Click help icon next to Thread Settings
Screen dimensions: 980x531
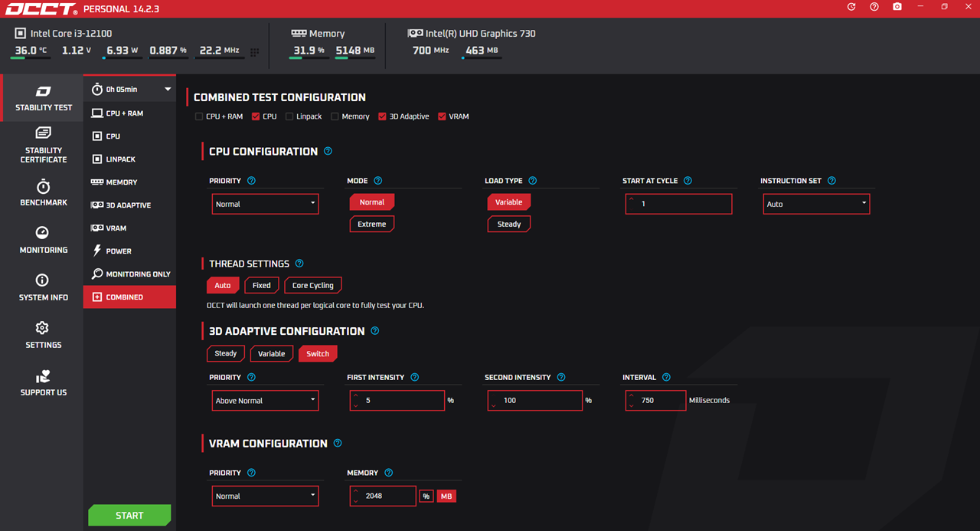click(x=299, y=264)
